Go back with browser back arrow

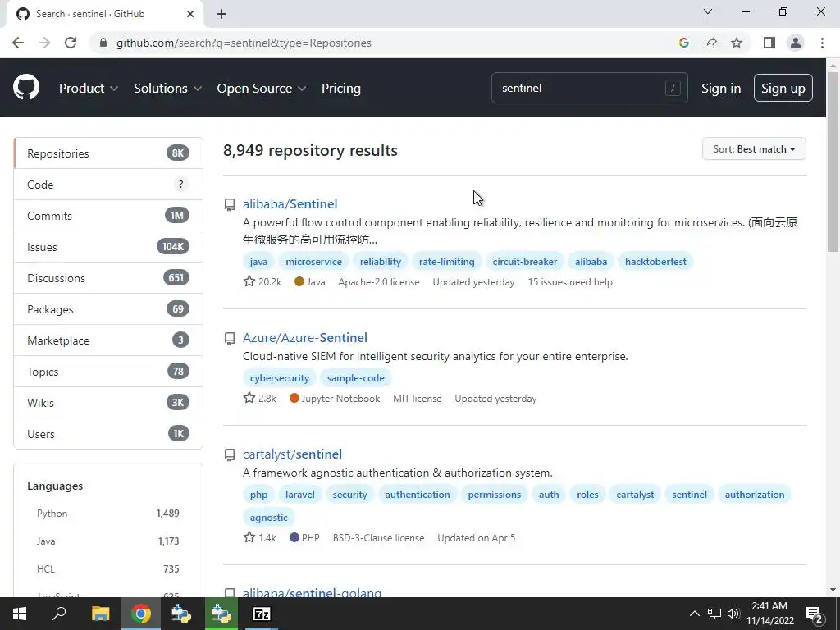(x=18, y=43)
